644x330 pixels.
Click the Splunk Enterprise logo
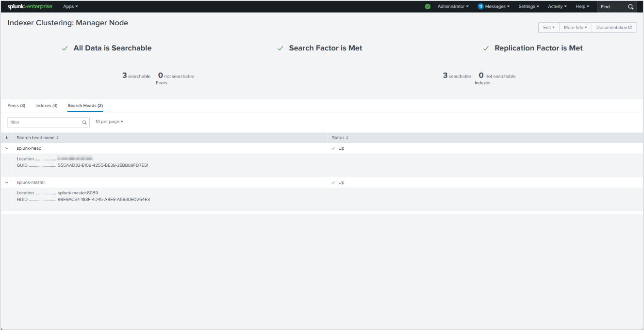pos(30,6)
